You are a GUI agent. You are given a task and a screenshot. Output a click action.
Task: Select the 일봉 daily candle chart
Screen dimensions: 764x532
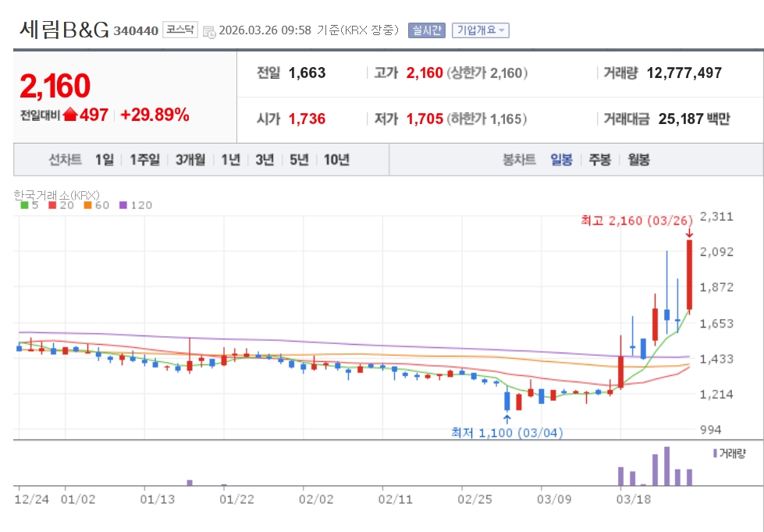pos(561,160)
